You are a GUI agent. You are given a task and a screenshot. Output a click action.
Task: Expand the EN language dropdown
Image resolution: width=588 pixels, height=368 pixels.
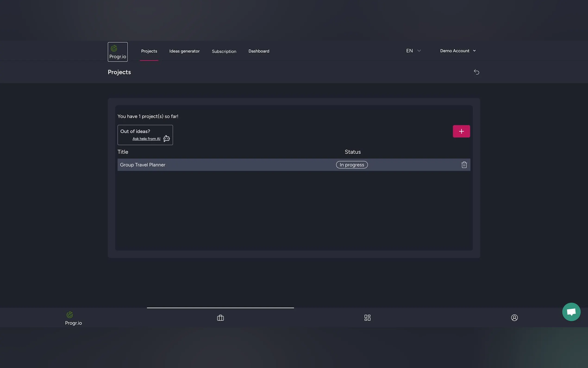click(410, 51)
